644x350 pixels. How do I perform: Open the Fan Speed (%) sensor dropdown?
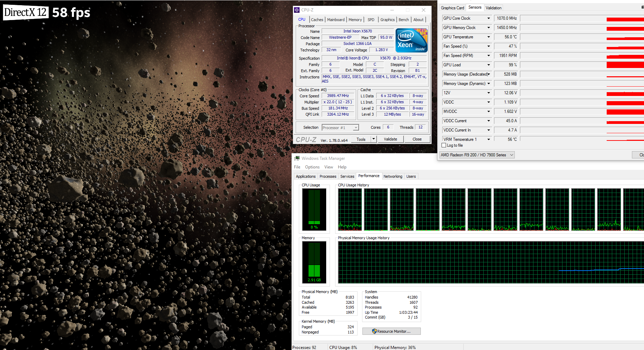(489, 46)
